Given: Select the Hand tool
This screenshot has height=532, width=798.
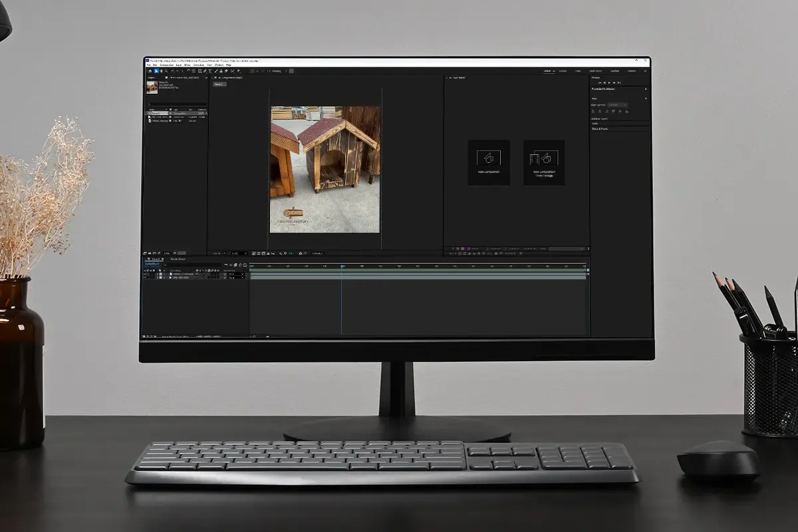Looking at the screenshot, I should point(162,71).
